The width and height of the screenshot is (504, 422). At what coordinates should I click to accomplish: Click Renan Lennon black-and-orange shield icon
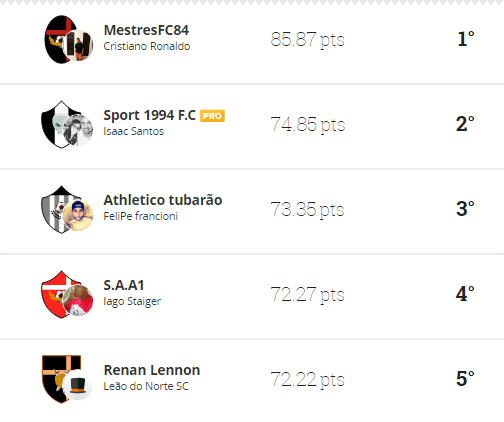59,379
